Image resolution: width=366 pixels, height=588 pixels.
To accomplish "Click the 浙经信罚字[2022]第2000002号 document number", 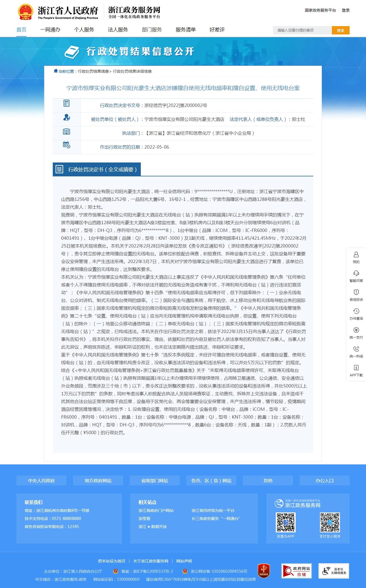I will coord(176,105).
